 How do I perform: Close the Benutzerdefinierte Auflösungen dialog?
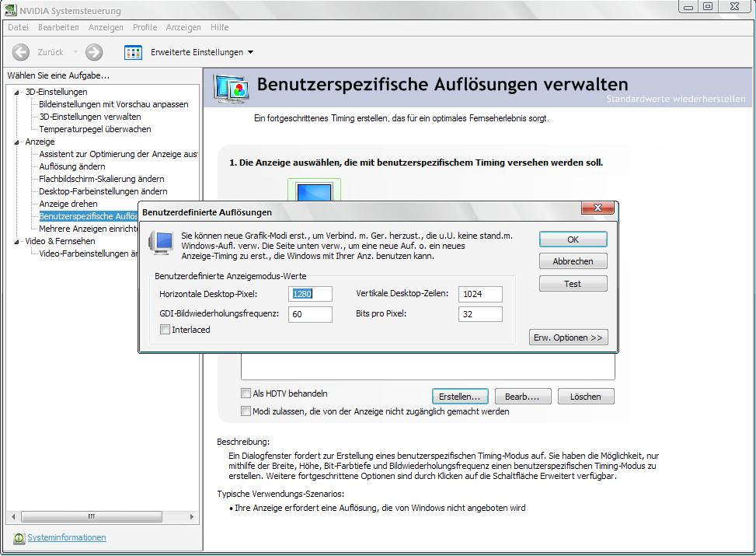[x=597, y=208]
